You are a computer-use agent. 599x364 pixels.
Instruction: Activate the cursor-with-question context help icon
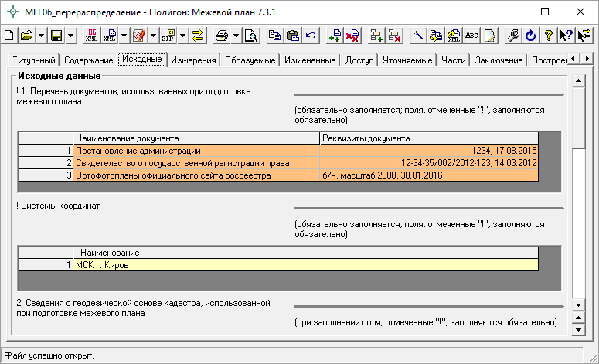pos(566,36)
